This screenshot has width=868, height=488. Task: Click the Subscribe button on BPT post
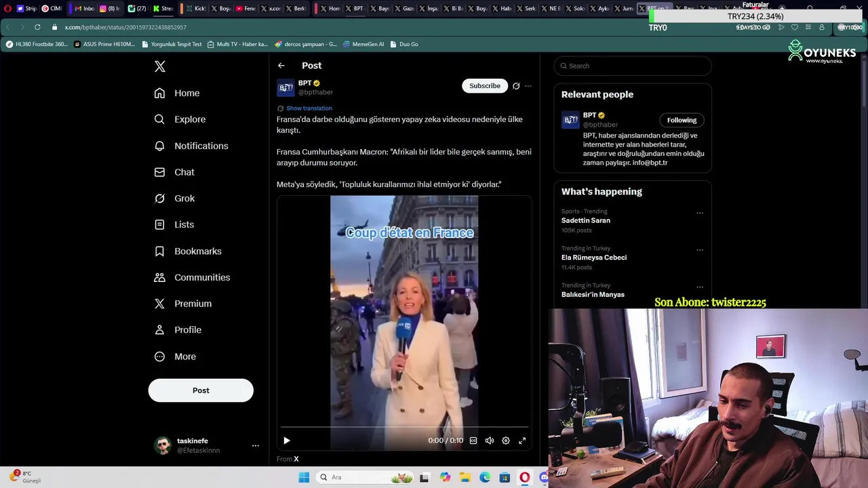[x=485, y=86]
